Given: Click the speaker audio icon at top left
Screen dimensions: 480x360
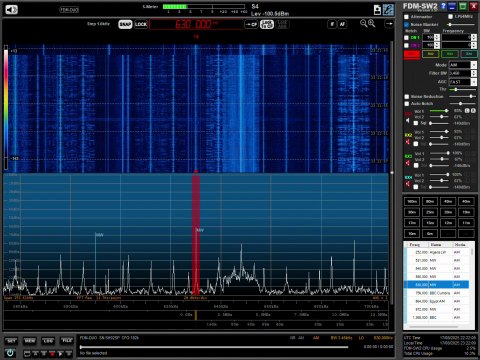Looking at the screenshot, I should click(11, 10).
